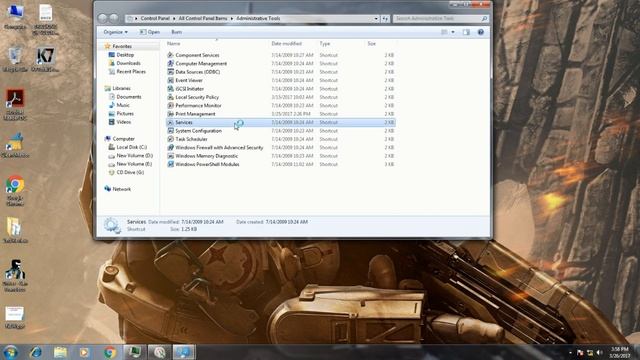Open the Explorer help question mark icon
This screenshot has width=640, height=360.
click(481, 32)
